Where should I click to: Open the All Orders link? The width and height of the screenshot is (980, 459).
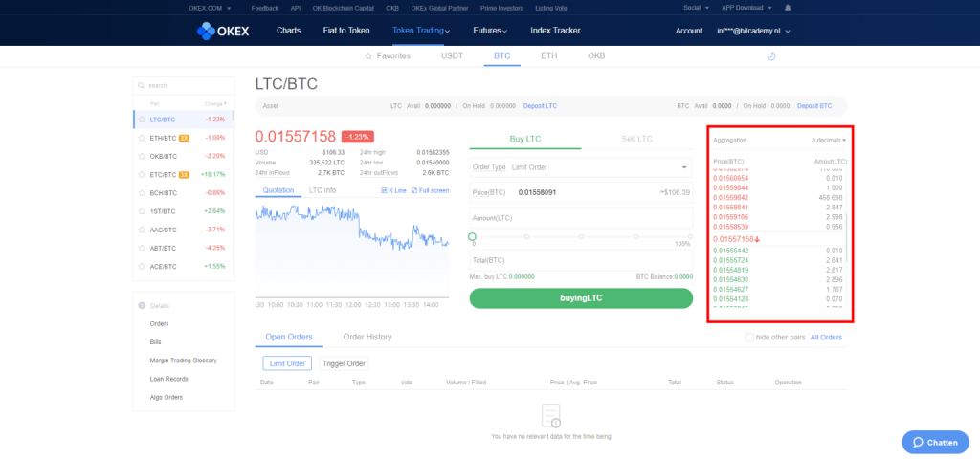tap(826, 338)
